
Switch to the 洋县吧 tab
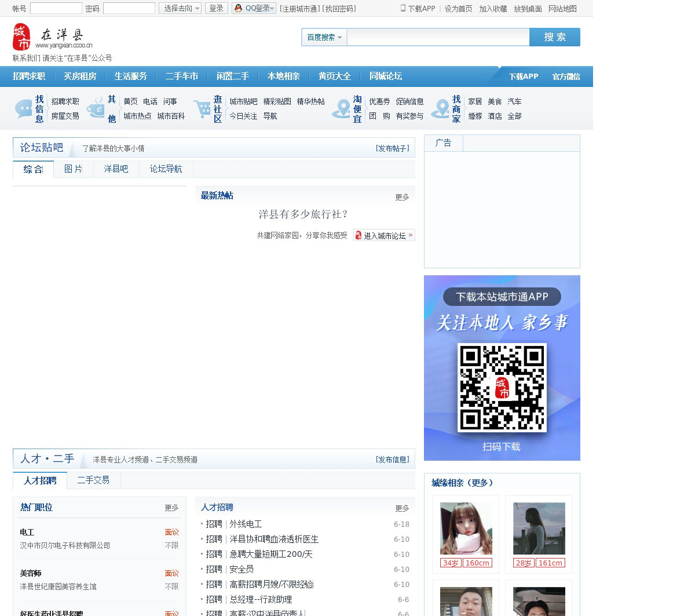(x=116, y=169)
